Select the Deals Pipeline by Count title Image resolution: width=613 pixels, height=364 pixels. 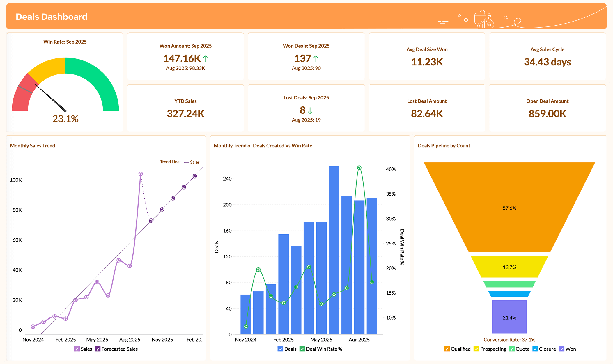(x=444, y=146)
